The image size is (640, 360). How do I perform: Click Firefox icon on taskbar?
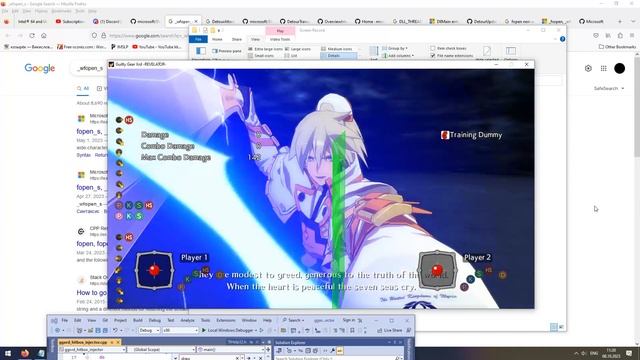(24, 353)
